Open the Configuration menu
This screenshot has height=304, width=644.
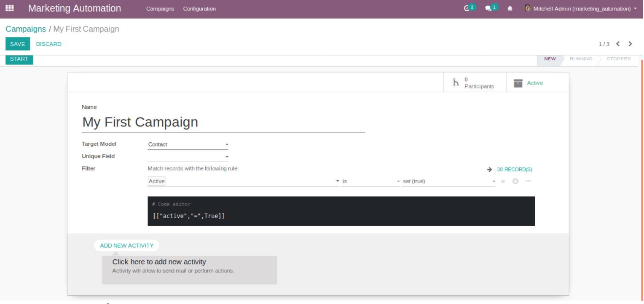(x=199, y=8)
